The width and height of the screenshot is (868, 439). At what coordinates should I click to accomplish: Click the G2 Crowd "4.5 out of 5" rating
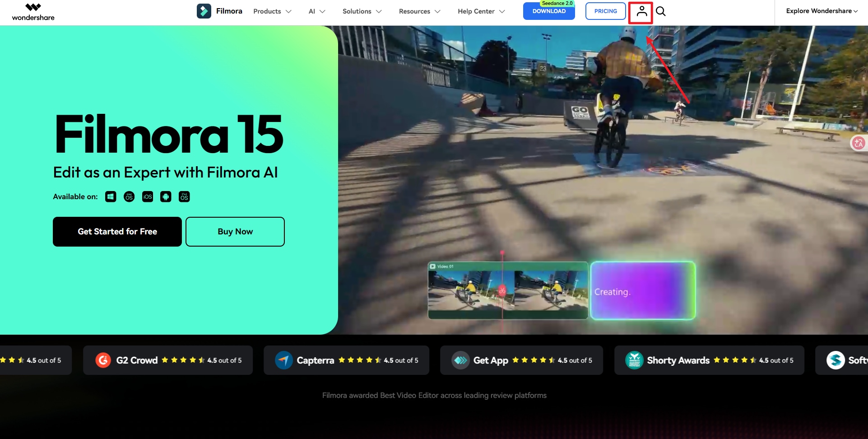(224, 360)
